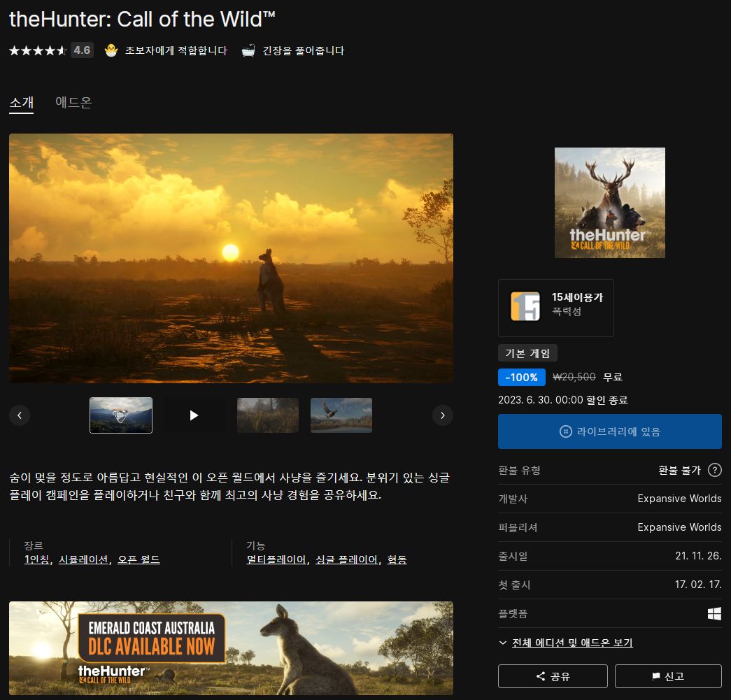Open the 오픈 월드 genre link
The image size is (731, 700).
click(139, 559)
